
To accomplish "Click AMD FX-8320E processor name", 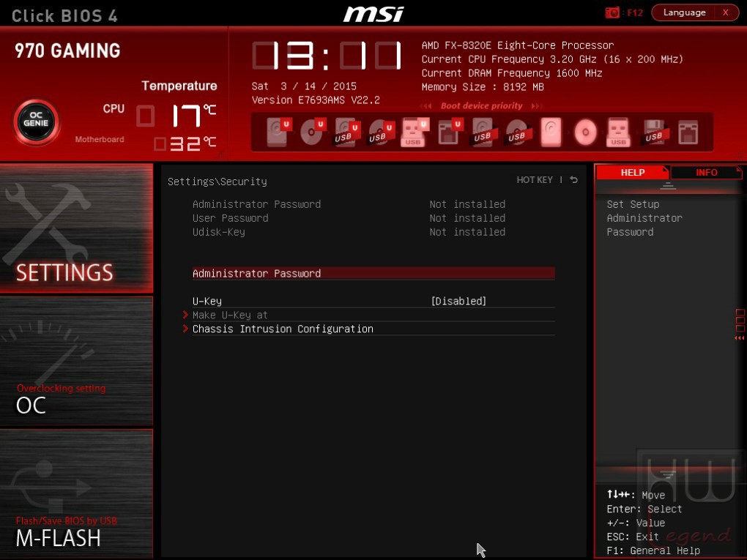I will point(517,45).
